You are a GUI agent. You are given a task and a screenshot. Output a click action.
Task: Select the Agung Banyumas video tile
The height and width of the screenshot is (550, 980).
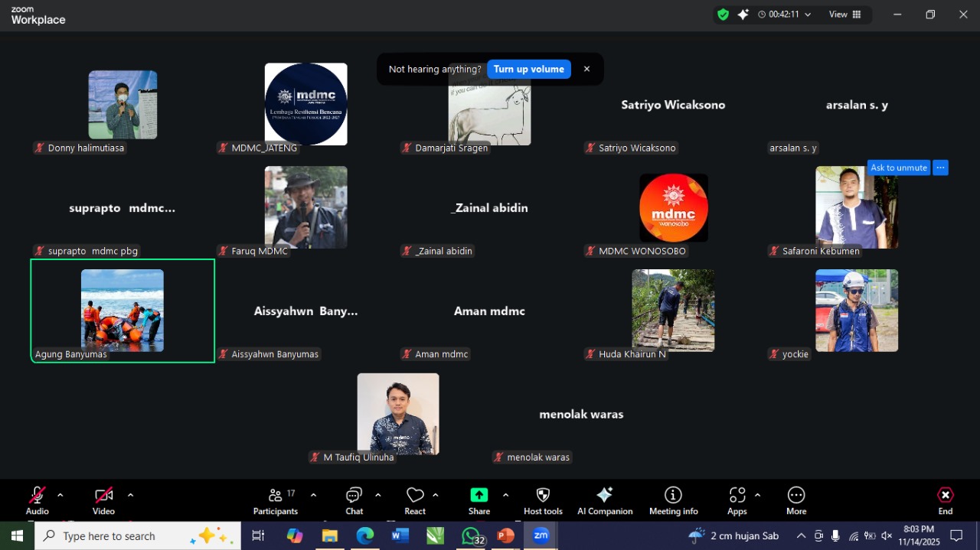coord(122,311)
